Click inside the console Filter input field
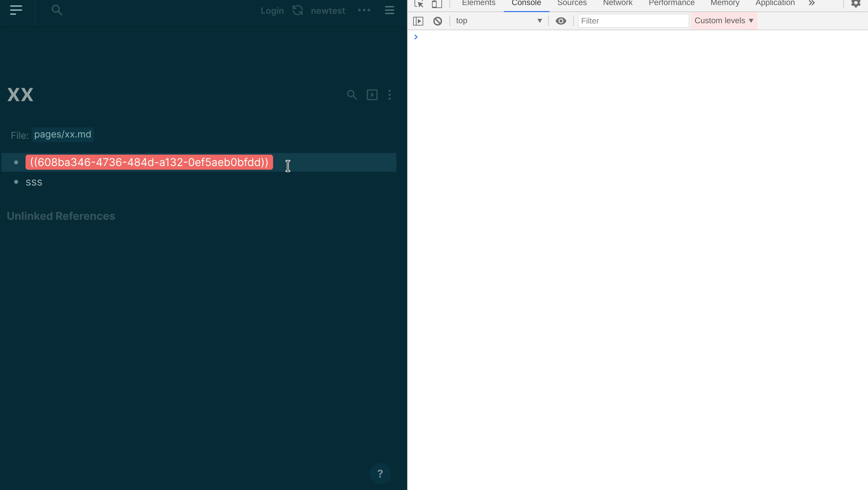This screenshot has width=868, height=490. (633, 21)
